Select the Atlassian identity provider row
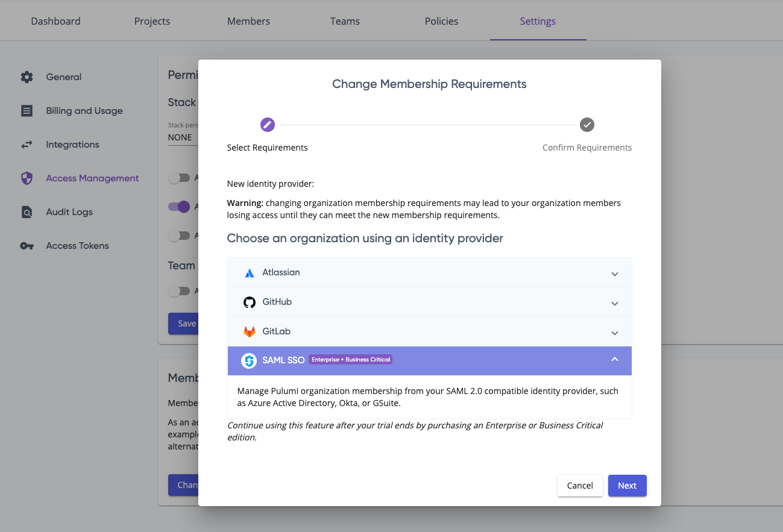 430,273
